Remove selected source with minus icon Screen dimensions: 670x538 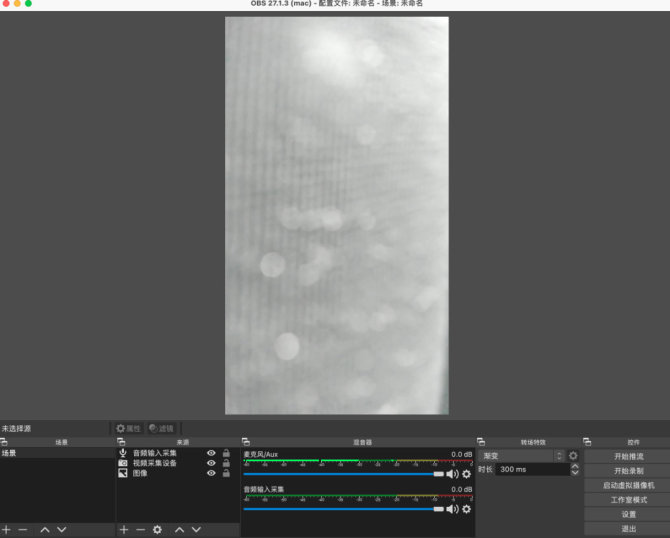pyautogui.click(x=141, y=530)
